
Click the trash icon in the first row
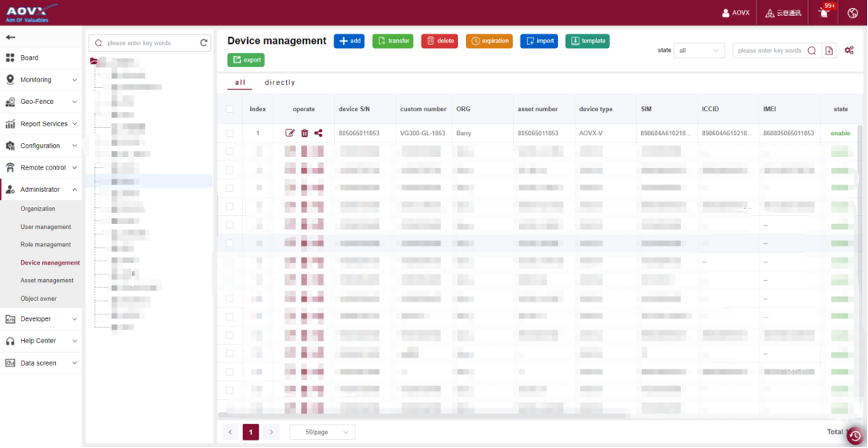[x=305, y=134]
